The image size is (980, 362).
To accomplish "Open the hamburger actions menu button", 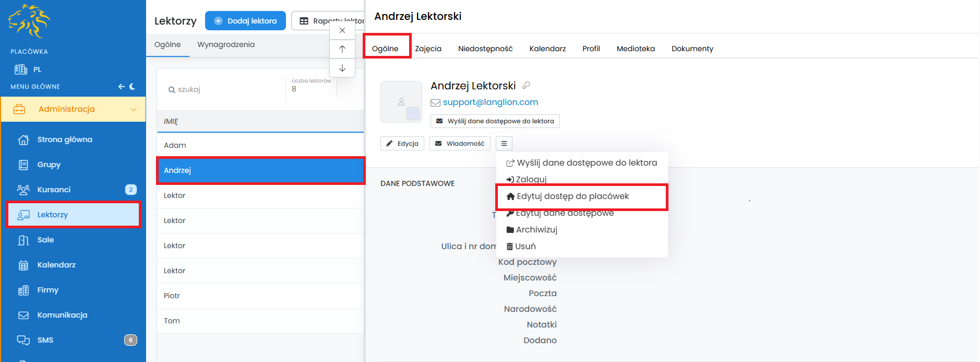I will [x=504, y=143].
